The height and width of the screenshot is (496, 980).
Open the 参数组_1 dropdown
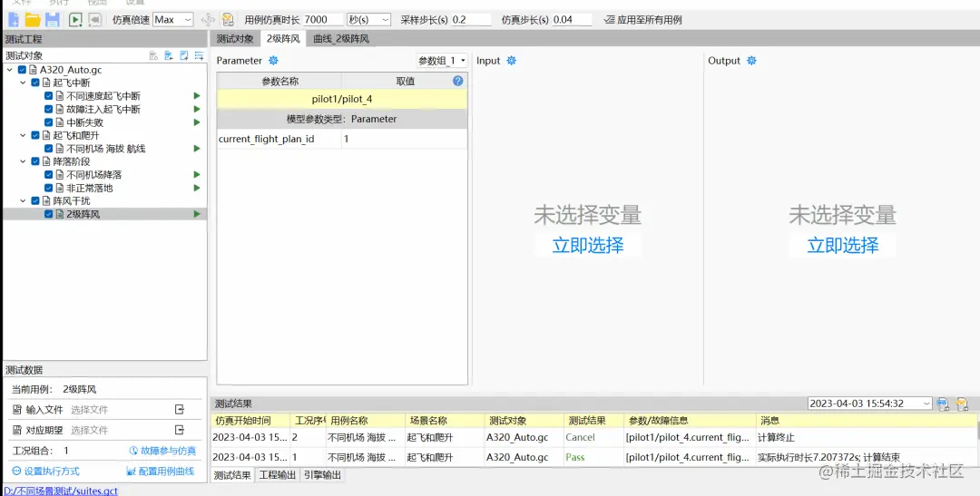[x=442, y=61]
